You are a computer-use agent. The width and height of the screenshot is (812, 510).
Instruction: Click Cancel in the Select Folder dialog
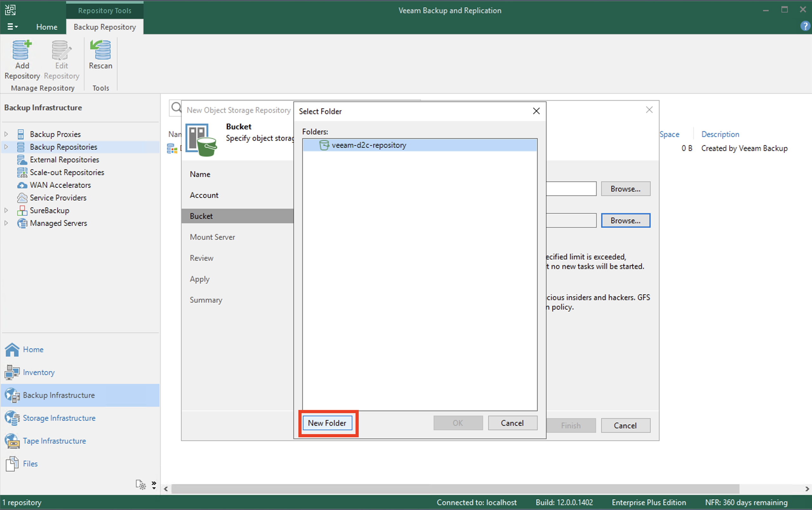pyautogui.click(x=512, y=423)
